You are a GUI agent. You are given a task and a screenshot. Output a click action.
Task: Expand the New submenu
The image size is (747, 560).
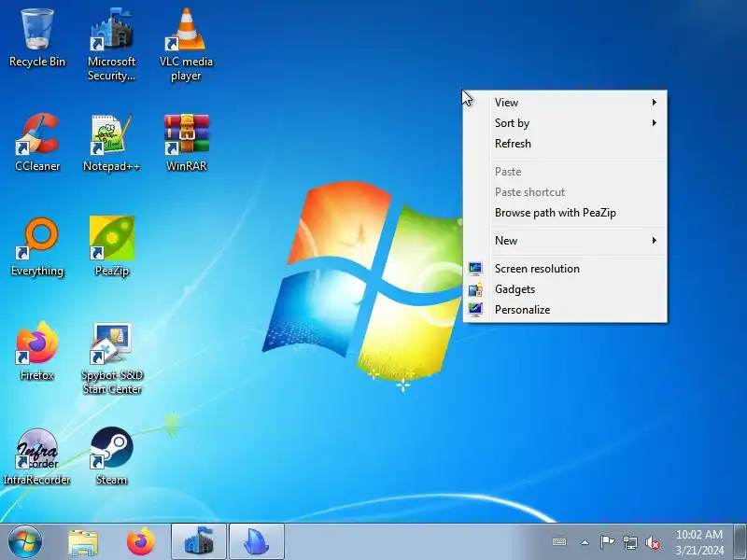(x=565, y=241)
